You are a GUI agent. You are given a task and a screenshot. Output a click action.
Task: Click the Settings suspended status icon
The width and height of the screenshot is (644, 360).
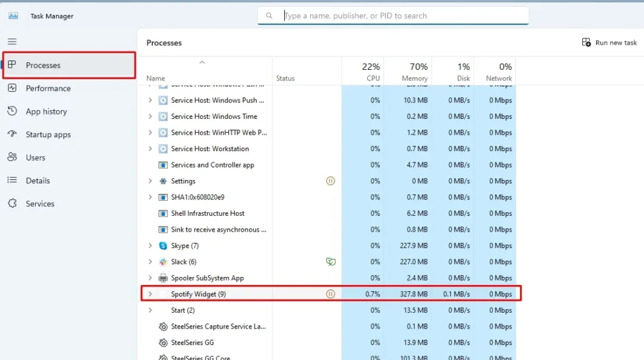[x=330, y=181]
